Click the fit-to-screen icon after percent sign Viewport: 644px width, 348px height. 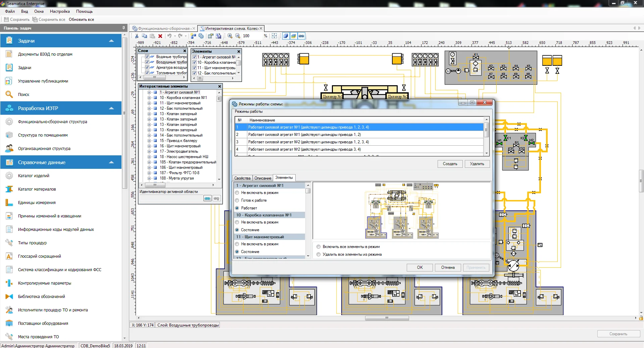(x=274, y=36)
